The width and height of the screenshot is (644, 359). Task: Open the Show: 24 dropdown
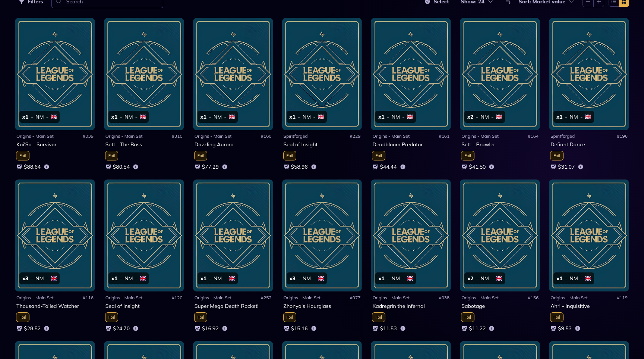tap(477, 2)
